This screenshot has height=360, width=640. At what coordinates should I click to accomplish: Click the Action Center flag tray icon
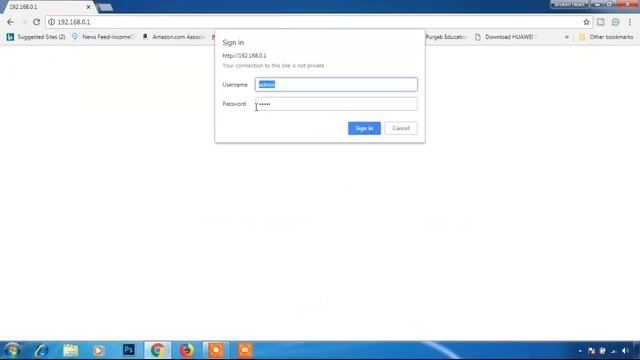click(x=591, y=351)
